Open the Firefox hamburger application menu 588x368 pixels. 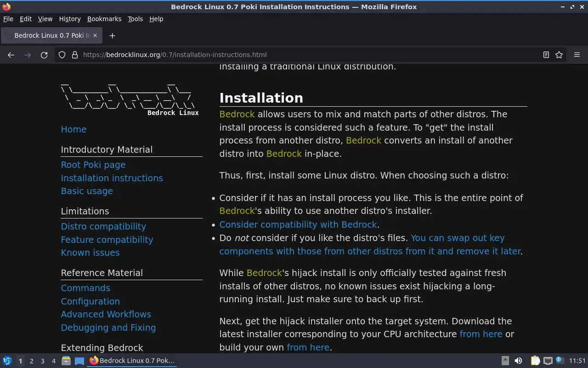point(577,55)
